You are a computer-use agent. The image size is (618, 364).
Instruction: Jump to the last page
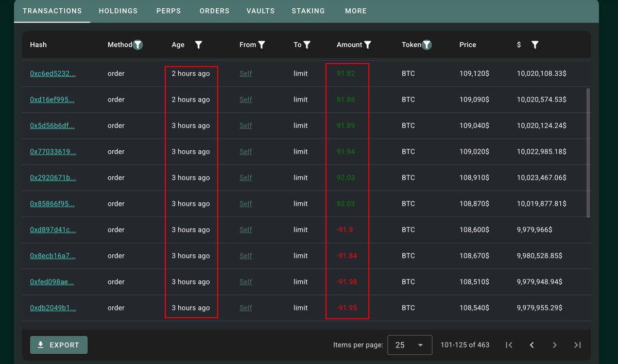[x=577, y=345]
